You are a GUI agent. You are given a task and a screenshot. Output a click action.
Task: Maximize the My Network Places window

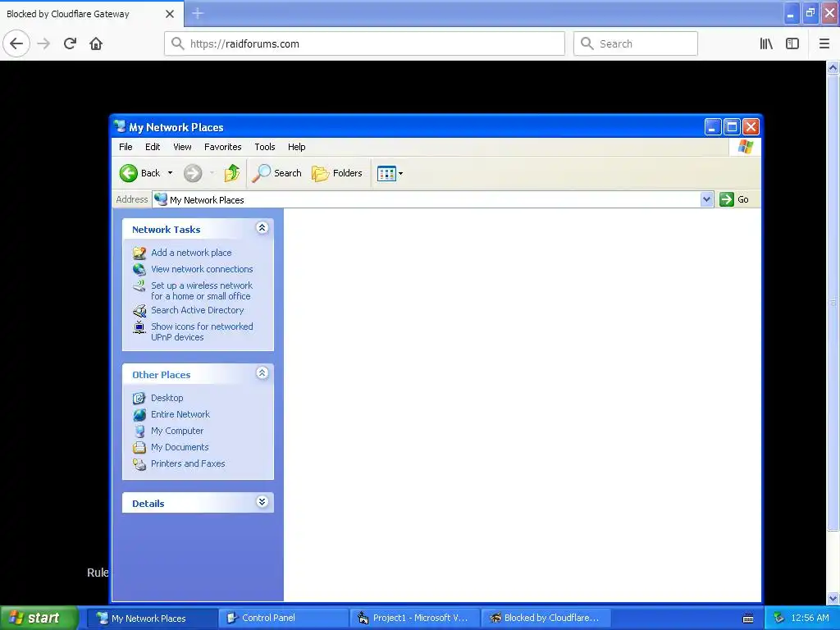[x=732, y=127]
